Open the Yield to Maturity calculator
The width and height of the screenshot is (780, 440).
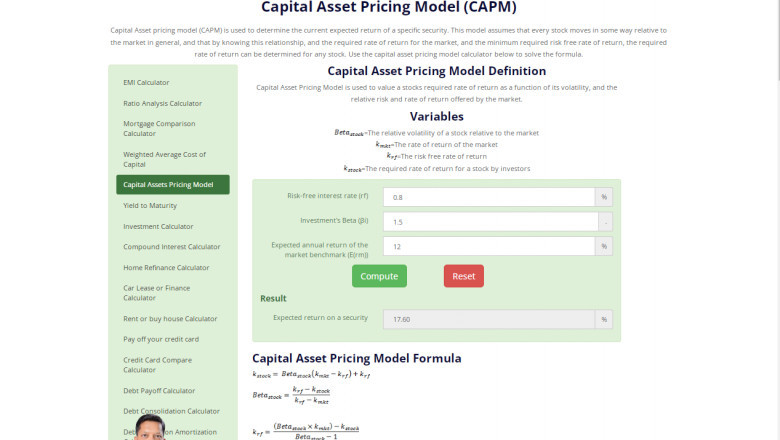tap(150, 205)
